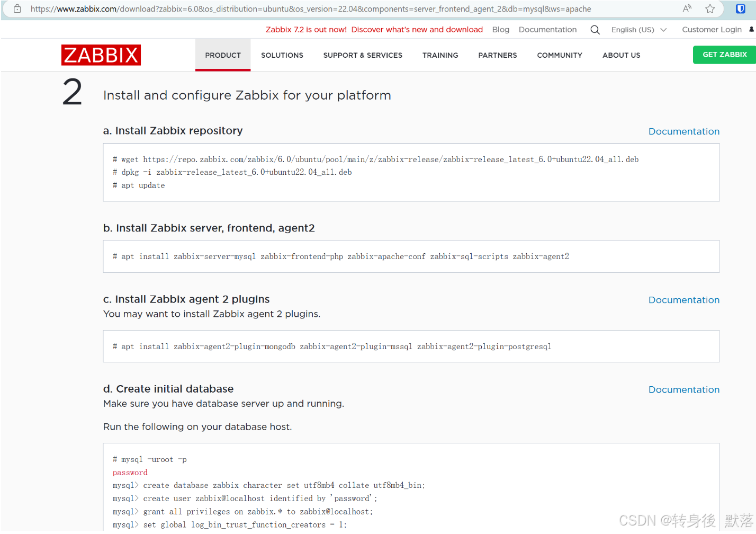The height and width of the screenshot is (534, 756).
Task: Click text You may want to install plugins
Action: (x=212, y=314)
